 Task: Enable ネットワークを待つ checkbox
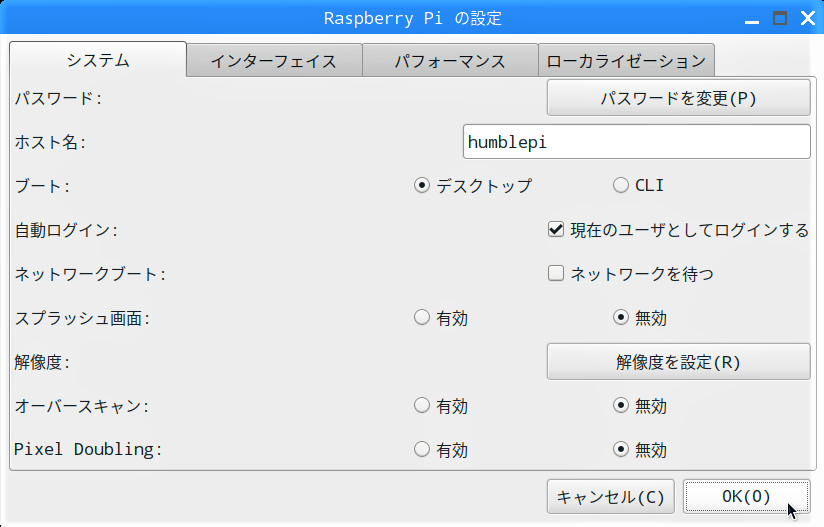click(630, 274)
